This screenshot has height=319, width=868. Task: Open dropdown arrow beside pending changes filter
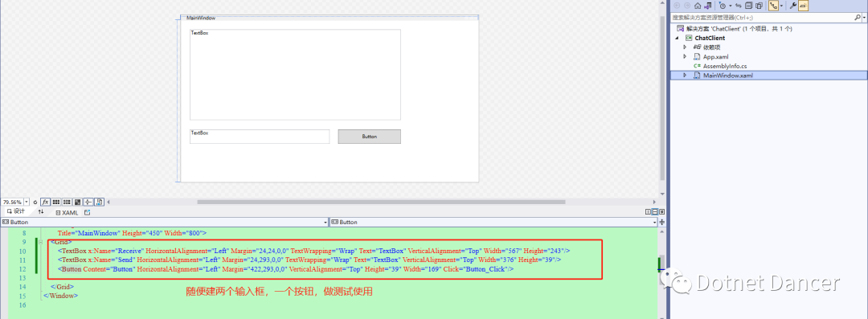(x=730, y=6)
